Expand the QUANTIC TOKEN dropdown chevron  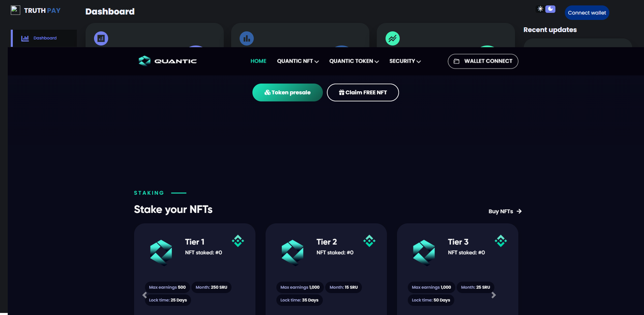(377, 62)
